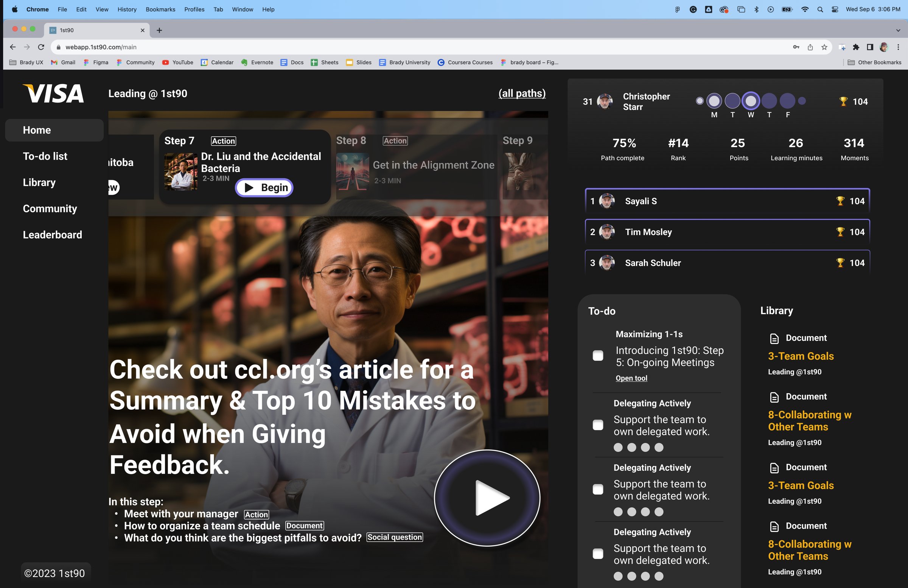This screenshot has width=908, height=588.
Task: Open a new browser tab
Action: point(160,30)
